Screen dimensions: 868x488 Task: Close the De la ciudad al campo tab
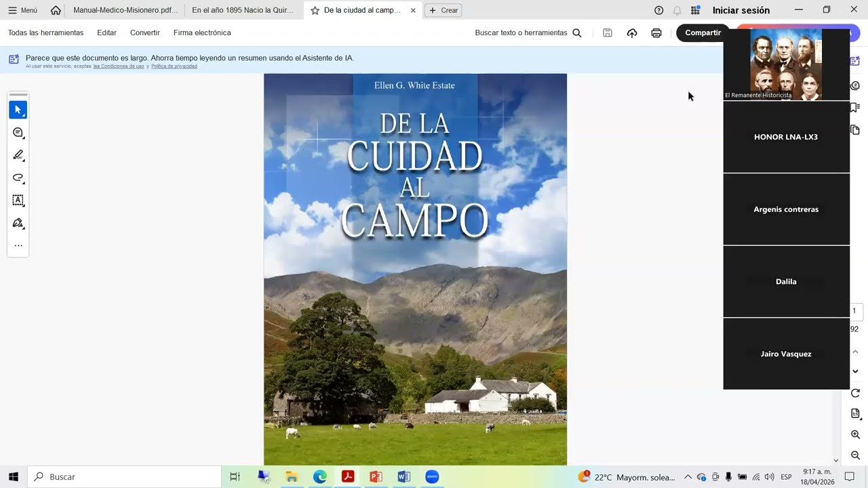413,10
